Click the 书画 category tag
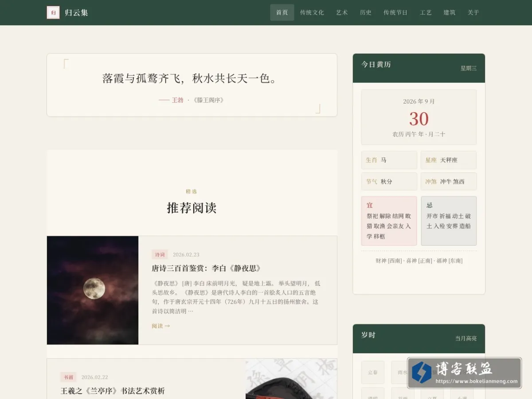The image size is (532, 399). (x=68, y=377)
